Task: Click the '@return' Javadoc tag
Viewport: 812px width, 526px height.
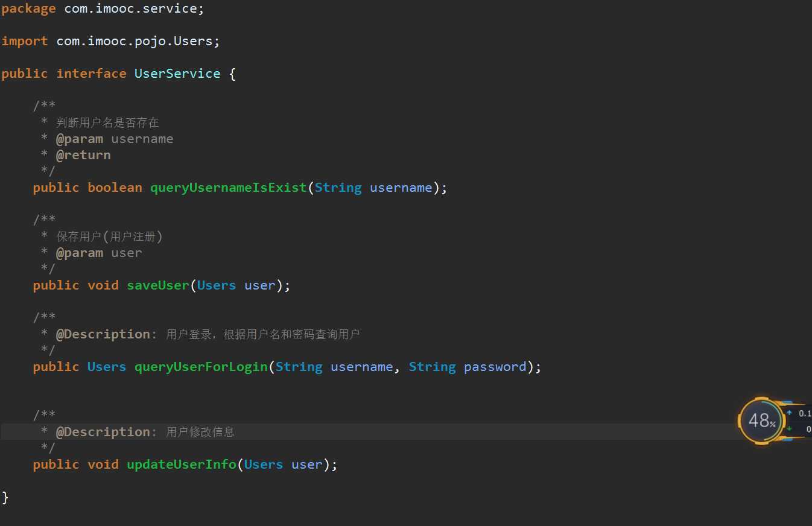Action: point(83,155)
